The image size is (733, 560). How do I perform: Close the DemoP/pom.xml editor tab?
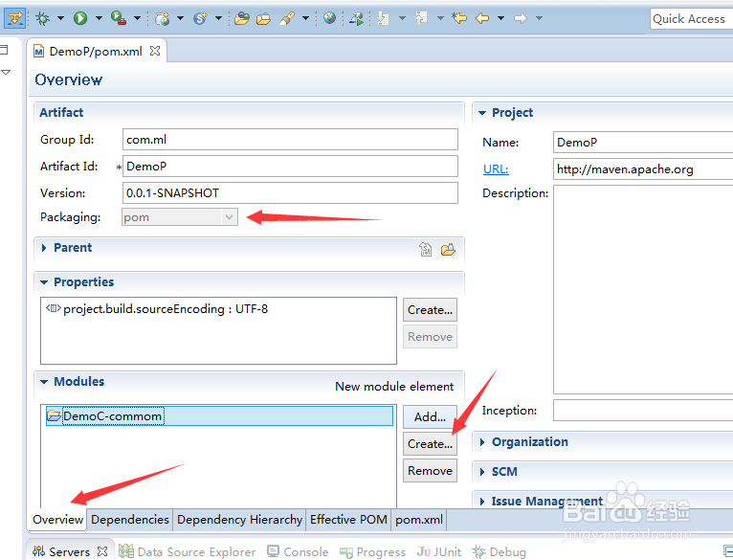(155, 51)
